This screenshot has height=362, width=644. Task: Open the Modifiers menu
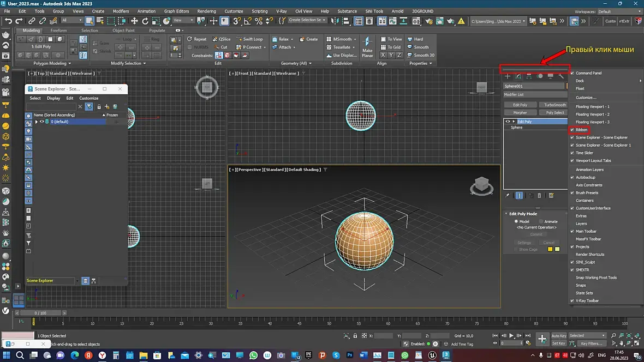121,11
